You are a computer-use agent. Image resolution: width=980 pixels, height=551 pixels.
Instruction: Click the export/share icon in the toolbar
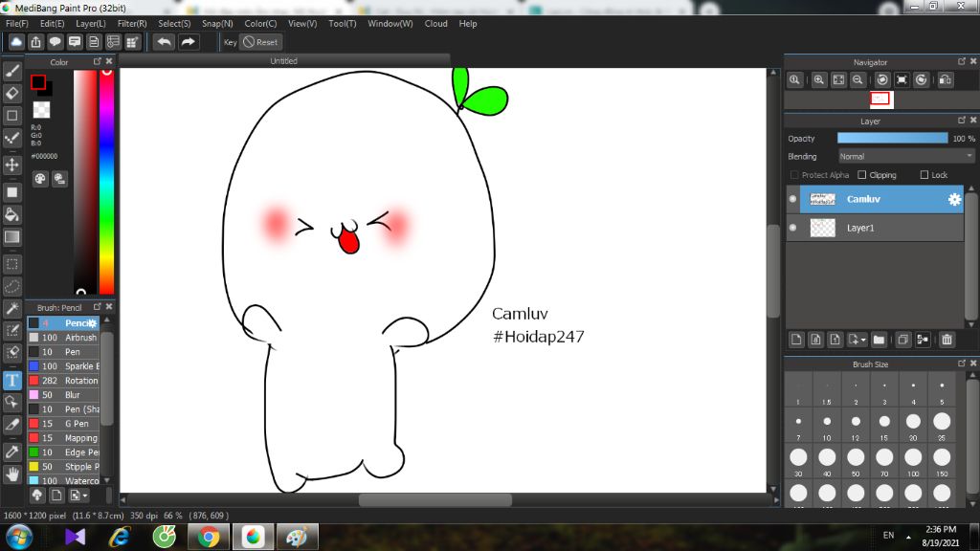(x=35, y=42)
